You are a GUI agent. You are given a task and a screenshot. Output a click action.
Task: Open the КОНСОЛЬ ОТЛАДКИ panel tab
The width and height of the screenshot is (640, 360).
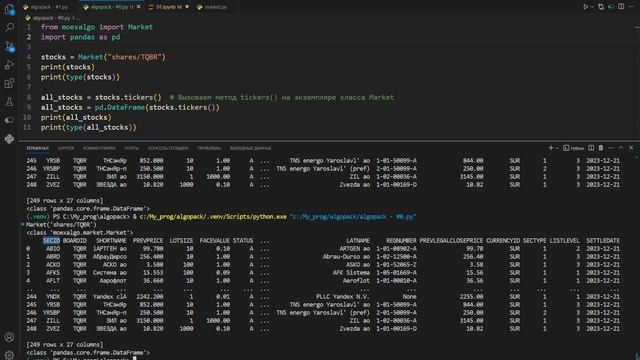click(168, 148)
